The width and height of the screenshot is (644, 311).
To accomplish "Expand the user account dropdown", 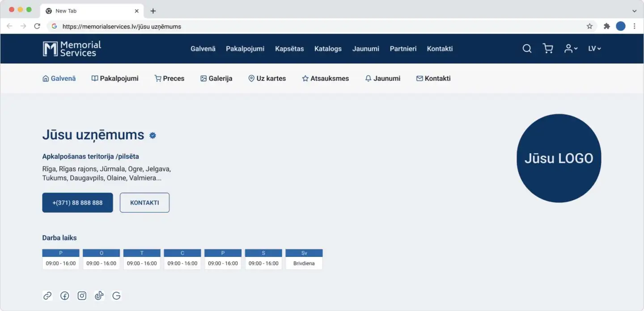I will [571, 49].
